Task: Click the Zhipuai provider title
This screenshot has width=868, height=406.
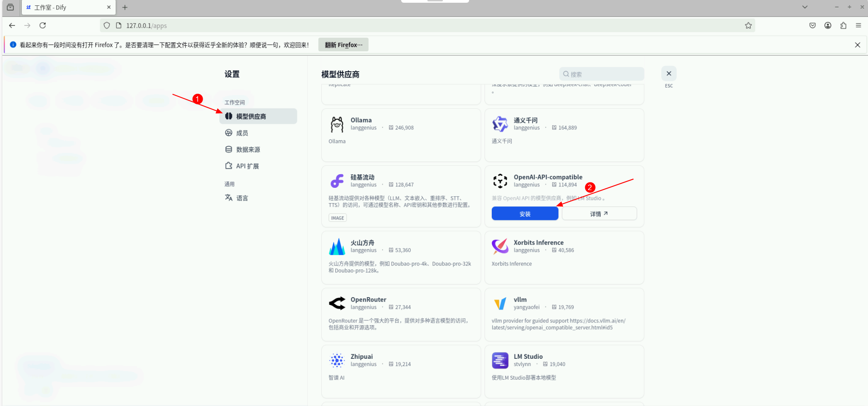Action: click(x=362, y=357)
